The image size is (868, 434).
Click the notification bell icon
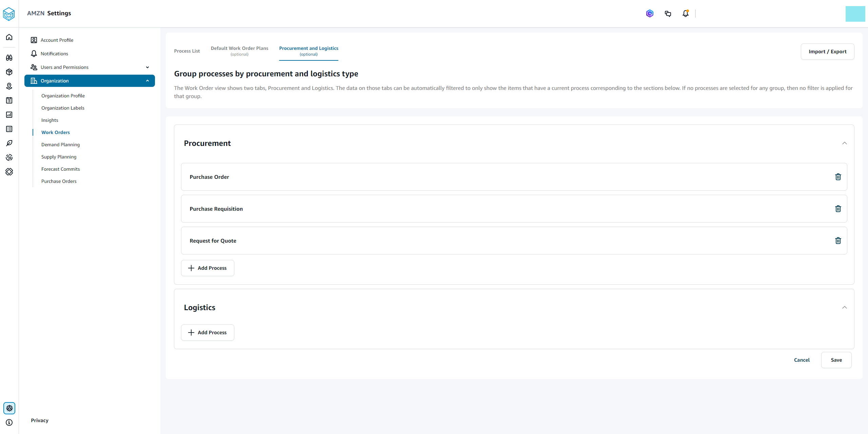(685, 13)
